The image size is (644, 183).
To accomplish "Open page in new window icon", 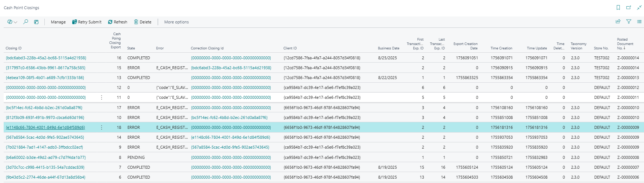I will pyautogui.click(x=629, y=7).
